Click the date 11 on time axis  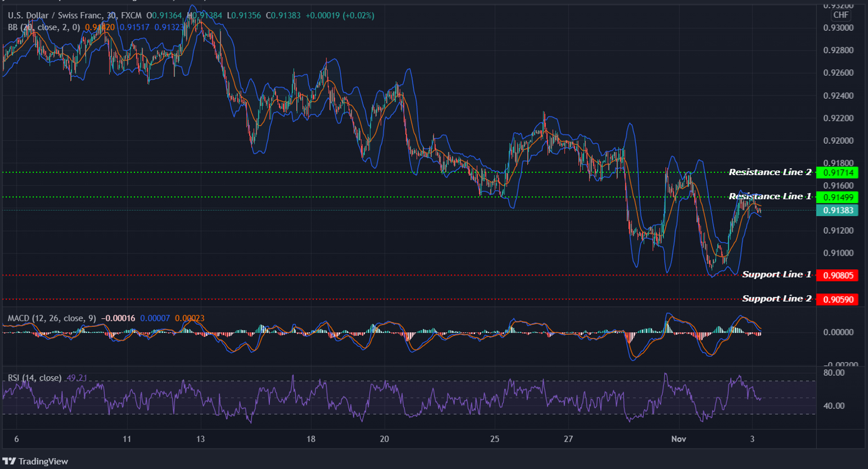(x=127, y=439)
